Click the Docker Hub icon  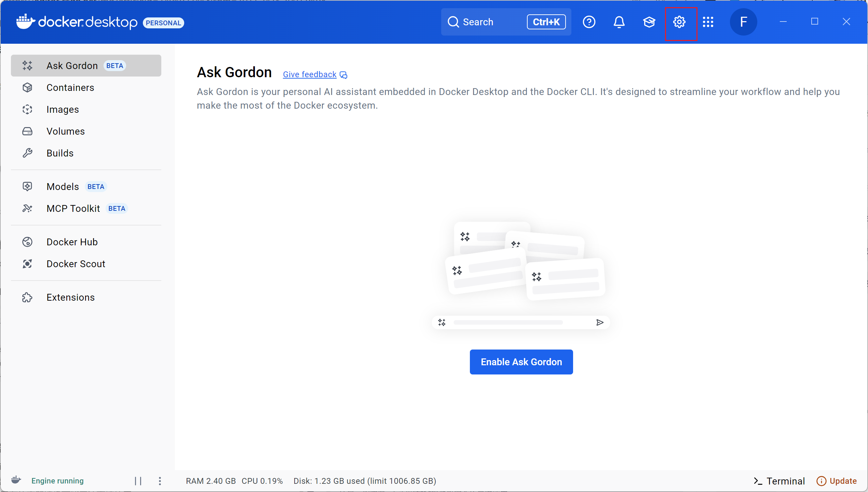click(27, 242)
